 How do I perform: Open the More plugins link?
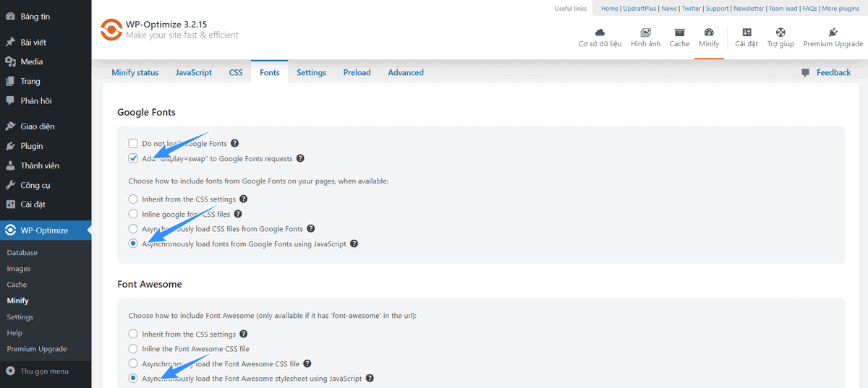pos(841,9)
